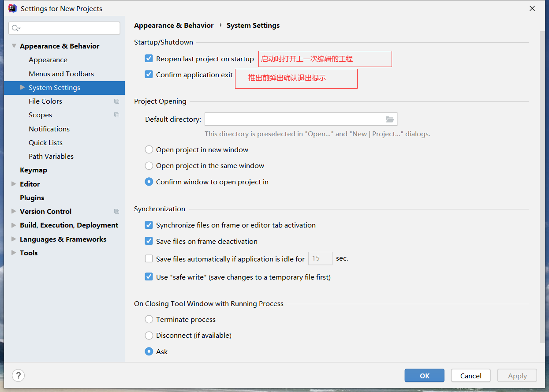Enable Save files automatically if idle
The image size is (549, 392).
coord(149,259)
